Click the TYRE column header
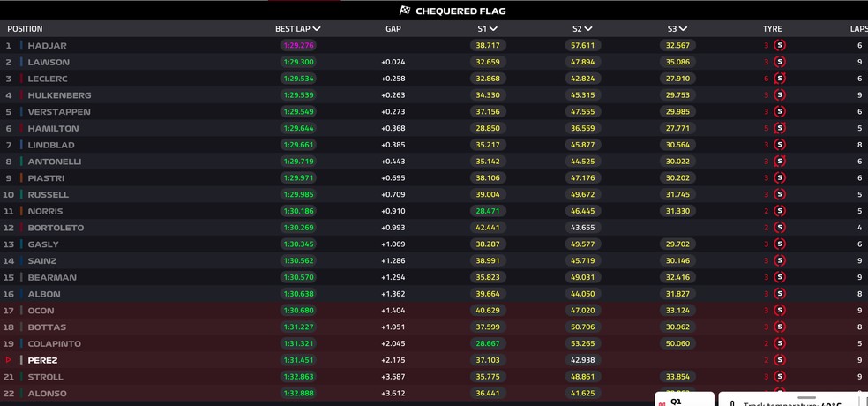This screenshot has height=406, width=868. pos(772,29)
